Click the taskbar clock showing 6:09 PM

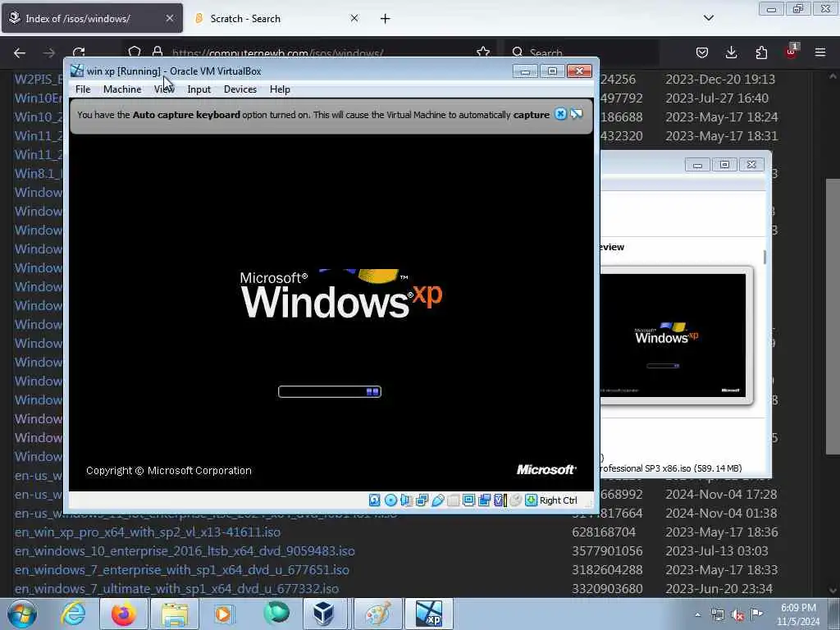(x=798, y=614)
